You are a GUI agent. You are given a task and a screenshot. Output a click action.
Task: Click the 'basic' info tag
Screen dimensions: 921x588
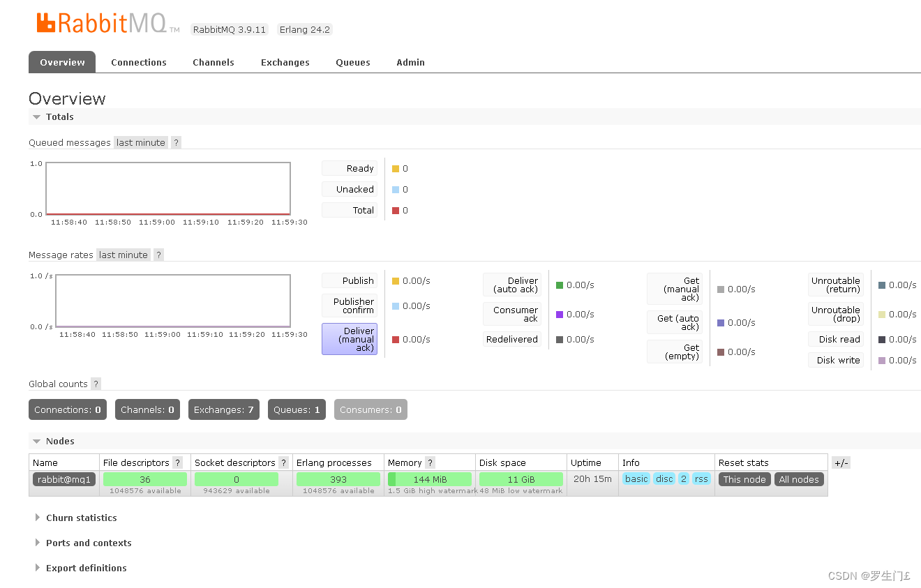pos(636,478)
